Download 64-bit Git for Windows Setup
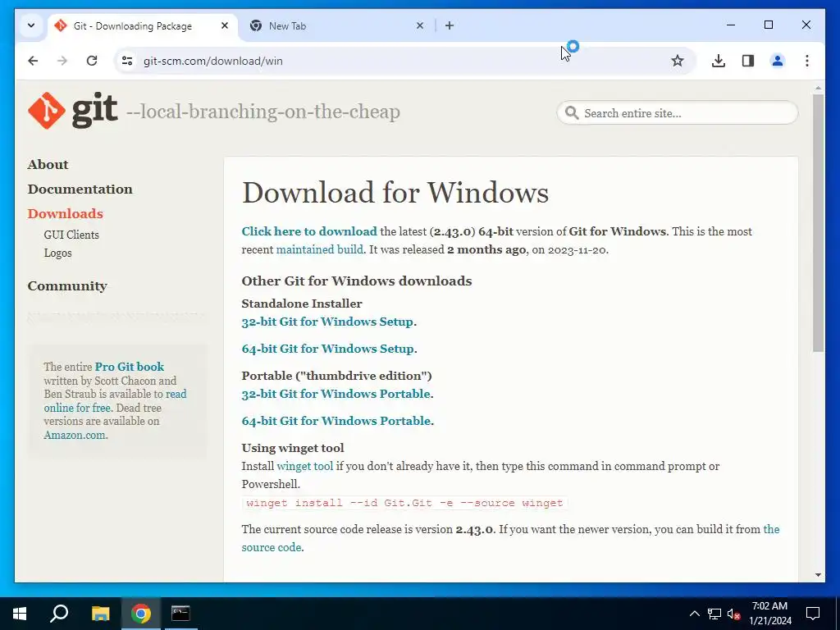 [327, 349]
